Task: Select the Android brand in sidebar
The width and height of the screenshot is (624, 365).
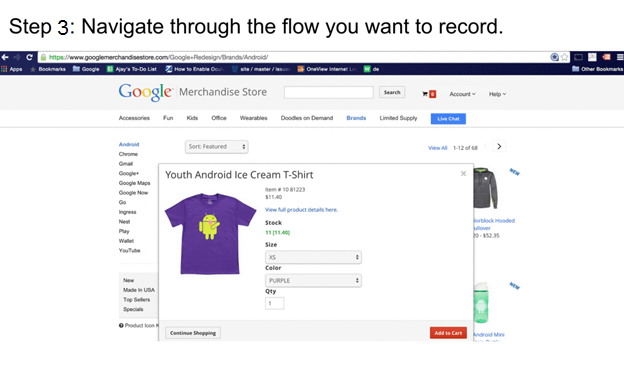Action: [x=129, y=144]
